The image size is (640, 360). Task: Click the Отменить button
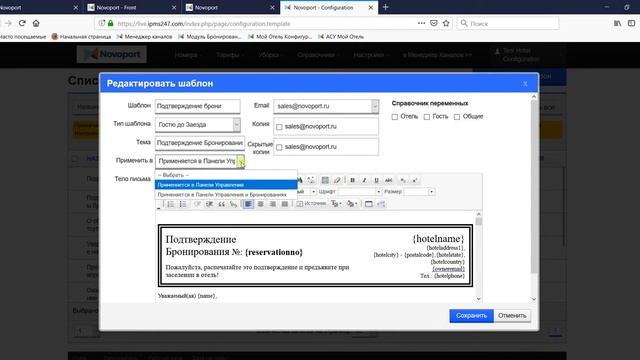(x=512, y=316)
